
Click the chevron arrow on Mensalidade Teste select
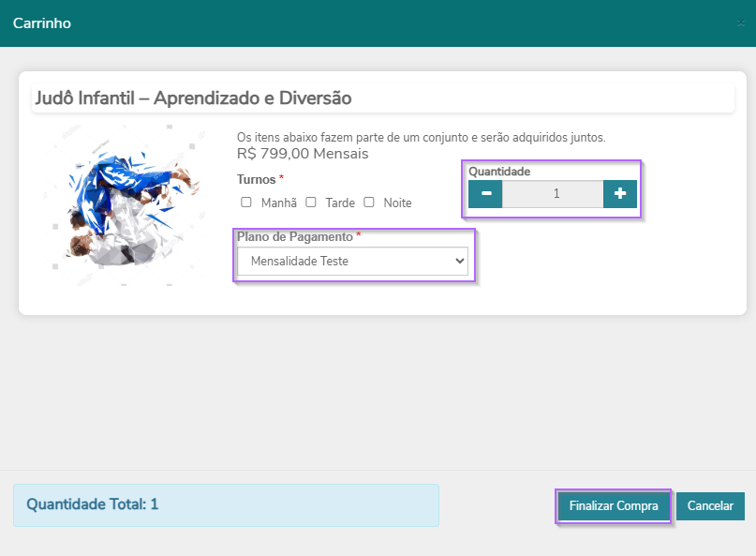point(459,262)
